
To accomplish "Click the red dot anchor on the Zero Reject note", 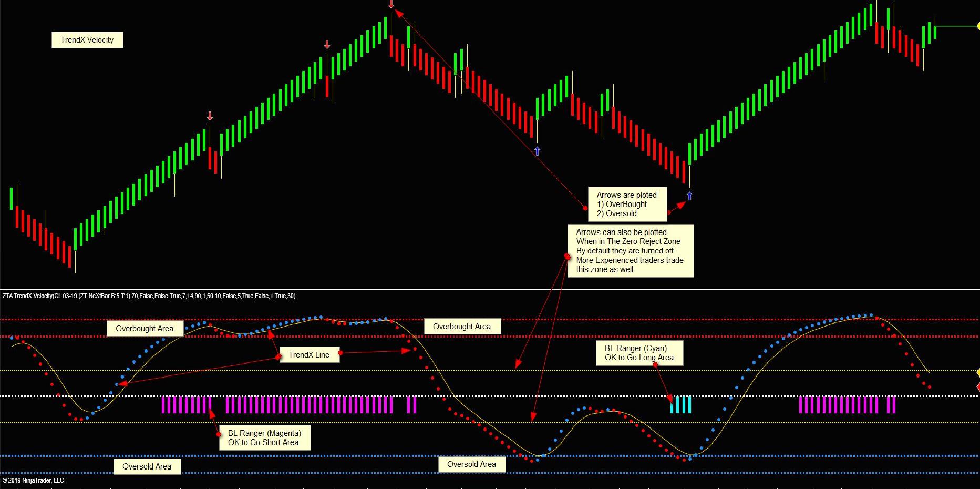I will [x=569, y=255].
